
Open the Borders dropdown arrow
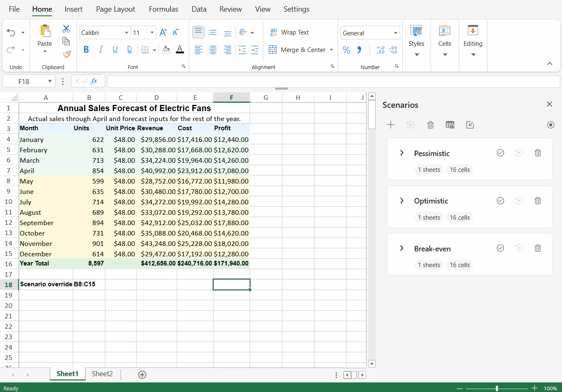click(154, 50)
